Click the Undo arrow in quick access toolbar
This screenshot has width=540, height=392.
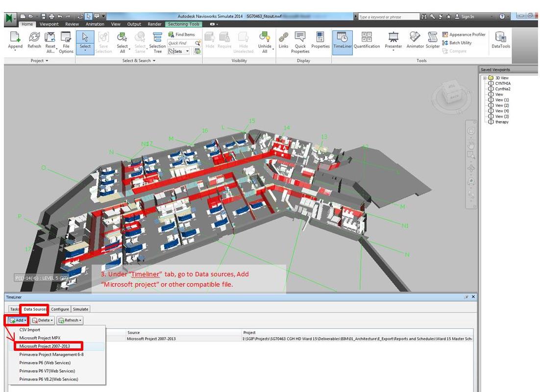pyautogui.click(x=60, y=16)
